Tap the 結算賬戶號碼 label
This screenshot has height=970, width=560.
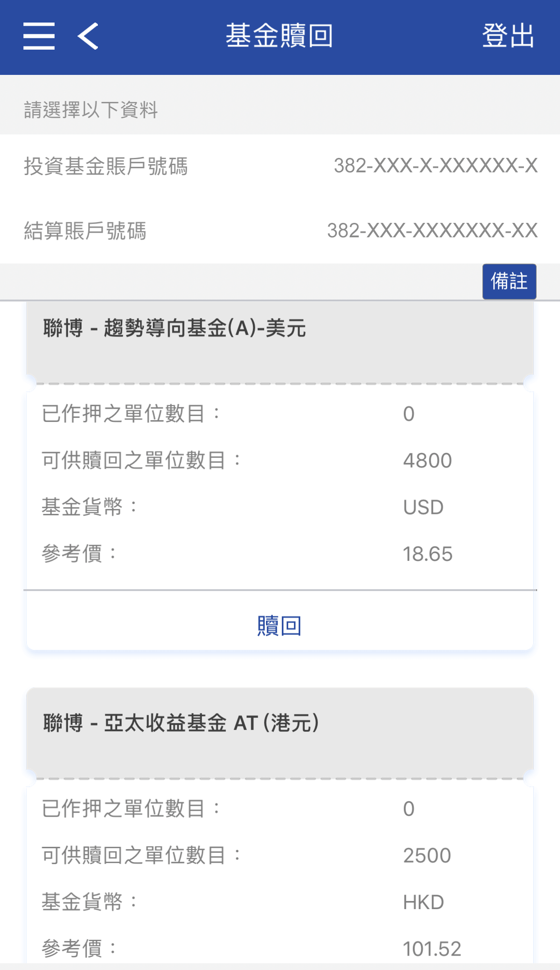click(x=85, y=231)
